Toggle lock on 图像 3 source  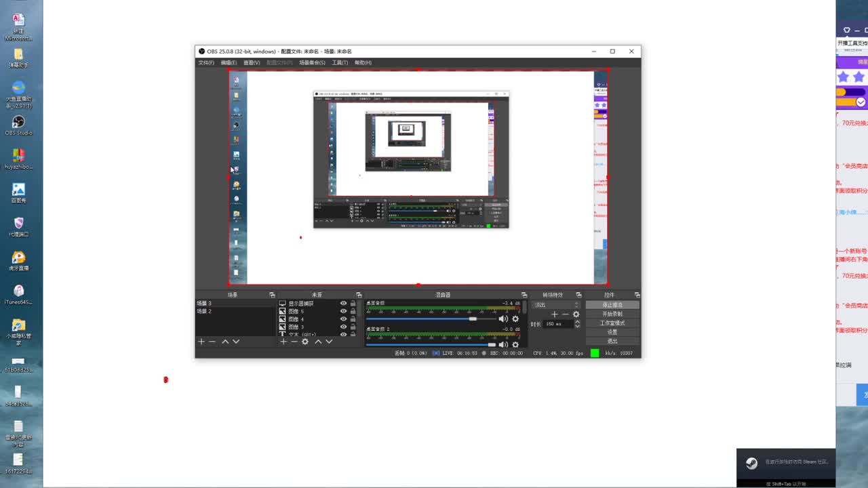pyautogui.click(x=353, y=327)
